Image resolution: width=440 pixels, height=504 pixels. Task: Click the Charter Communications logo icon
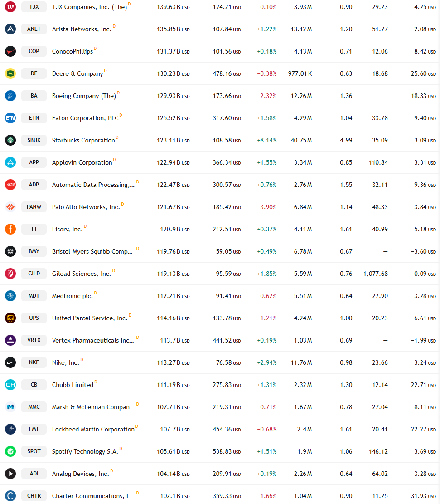[x=10, y=496]
